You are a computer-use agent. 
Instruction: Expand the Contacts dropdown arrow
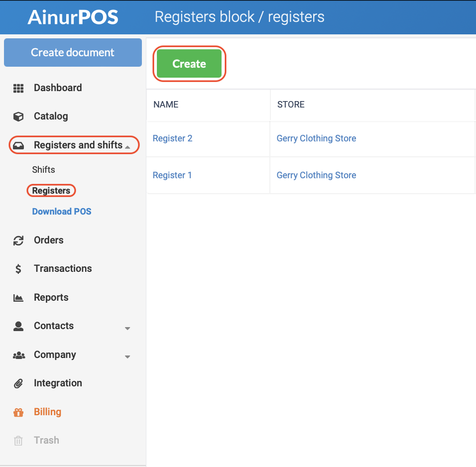coord(127,328)
